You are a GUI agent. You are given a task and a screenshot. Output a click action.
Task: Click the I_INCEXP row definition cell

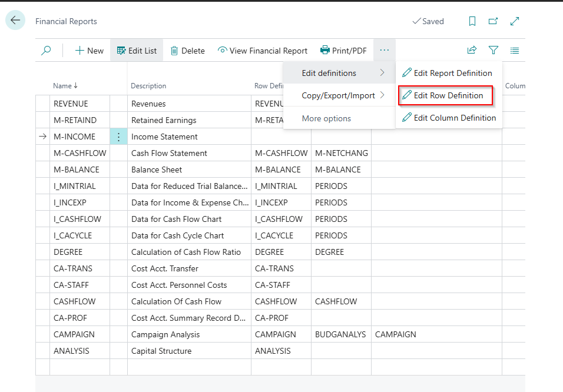click(281, 203)
